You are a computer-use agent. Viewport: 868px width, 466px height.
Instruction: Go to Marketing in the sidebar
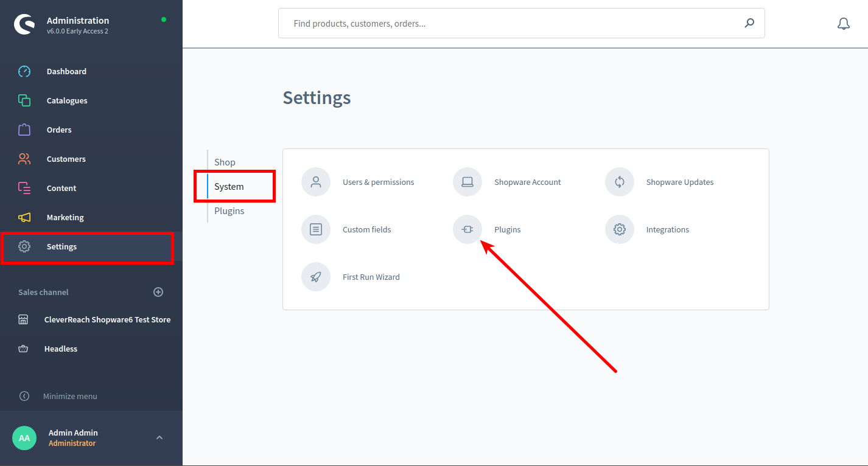tap(65, 217)
